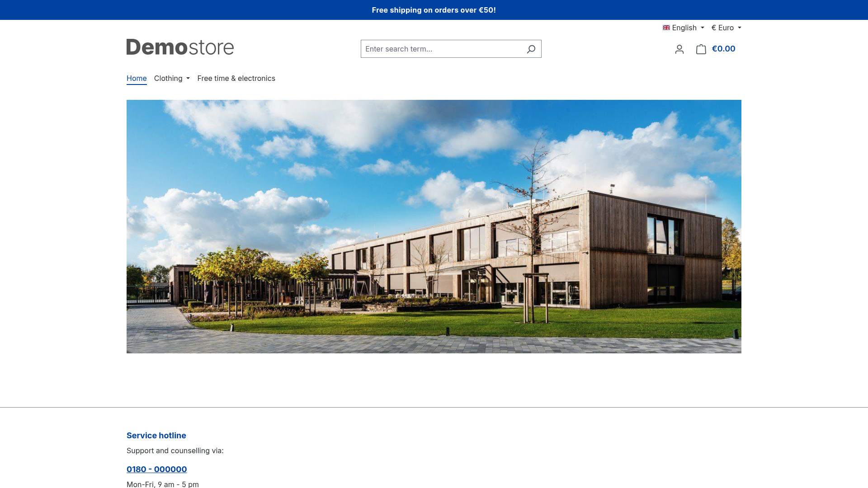Open Free time & electronics category
The height and width of the screenshot is (488, 868).
[x=236, y=78]
